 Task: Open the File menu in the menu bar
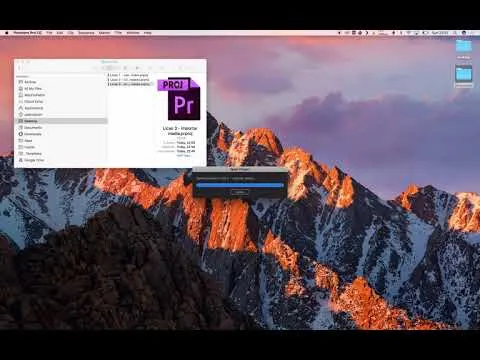click(49, 33)
